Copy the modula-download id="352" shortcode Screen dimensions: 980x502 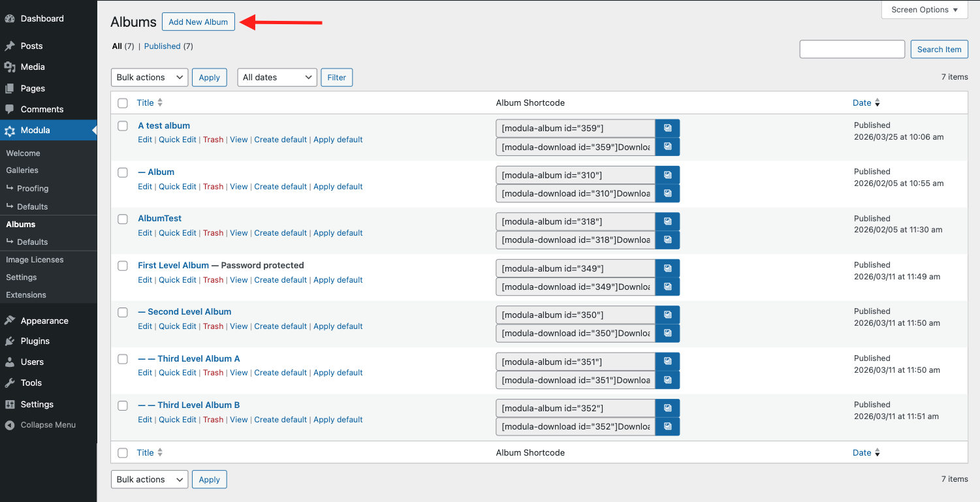click(x=667, y=426)
